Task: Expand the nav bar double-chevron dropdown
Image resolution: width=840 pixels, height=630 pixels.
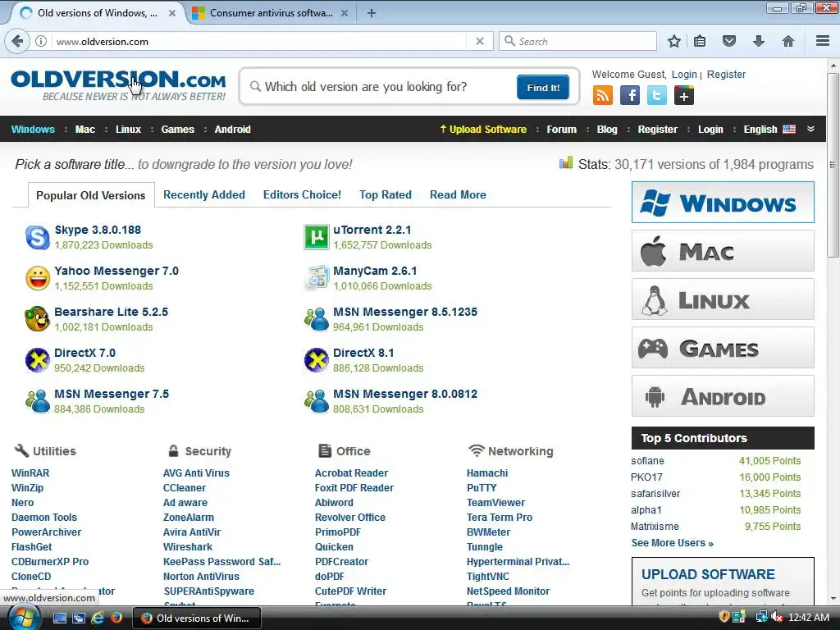Action: 810,129
